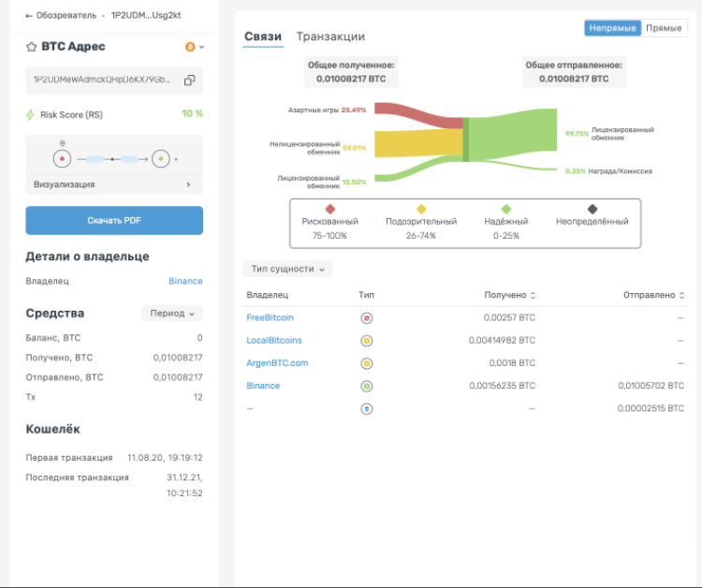702x588 pixels.
Task: Click the Общее отправленное total box
Action: pyautogui.click(x=574, y=72)
